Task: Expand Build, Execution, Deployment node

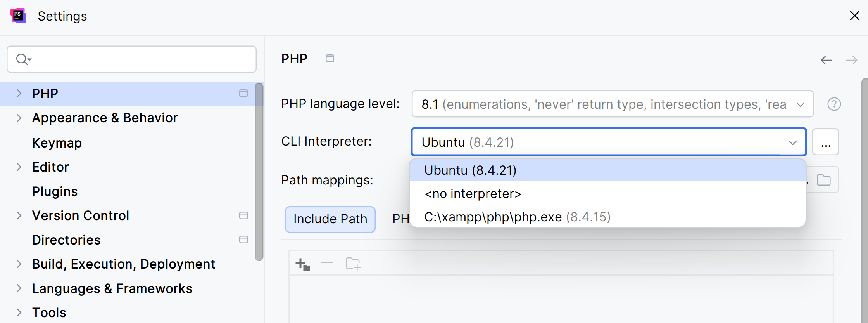Action: click(19, 264)
